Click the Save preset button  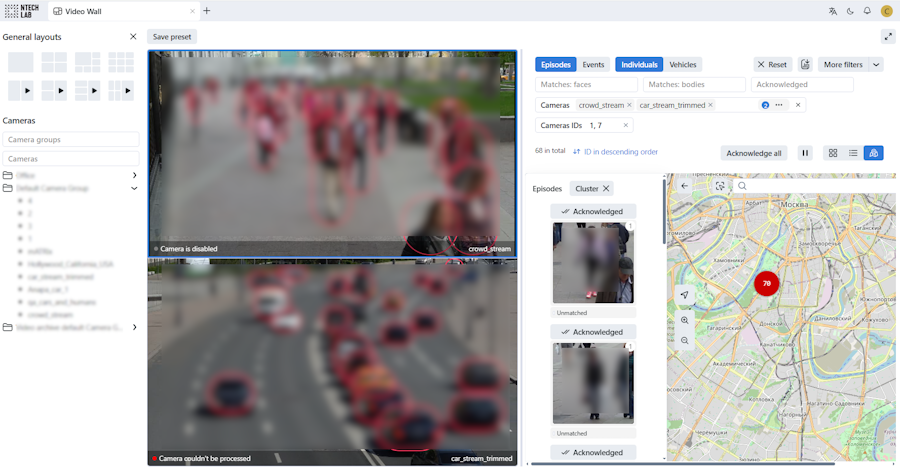(172, 37)
